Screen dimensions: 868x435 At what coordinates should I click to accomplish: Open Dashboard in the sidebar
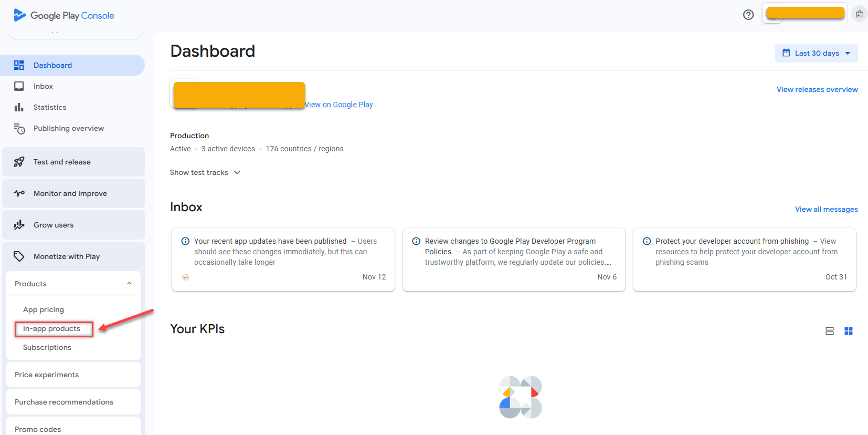click(72, 65)
